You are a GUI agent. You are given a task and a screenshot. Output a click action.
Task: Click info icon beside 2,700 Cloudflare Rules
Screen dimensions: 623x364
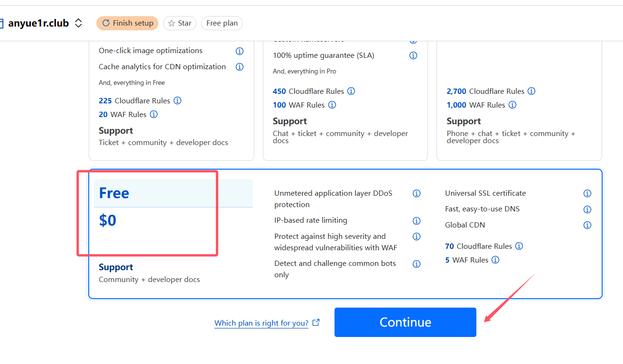point(531,91)
